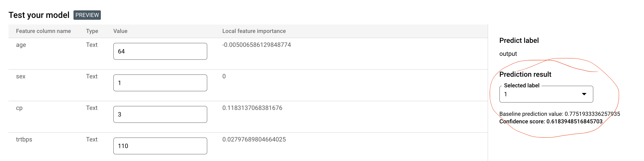Click the Local feature importance header
The width and height of the screenshot is (644, 161).
[254, 31]
